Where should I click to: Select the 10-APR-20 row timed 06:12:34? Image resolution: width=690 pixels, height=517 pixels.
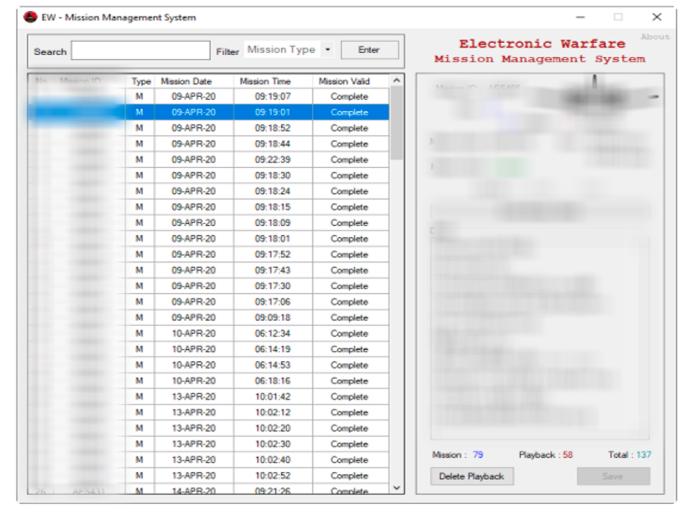tap(263, 333)
